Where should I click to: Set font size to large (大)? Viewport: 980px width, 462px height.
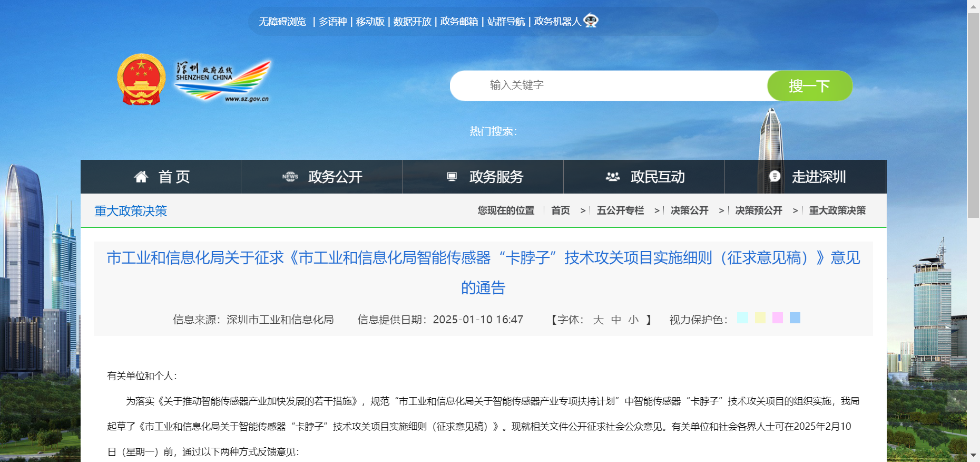[598, 320]
